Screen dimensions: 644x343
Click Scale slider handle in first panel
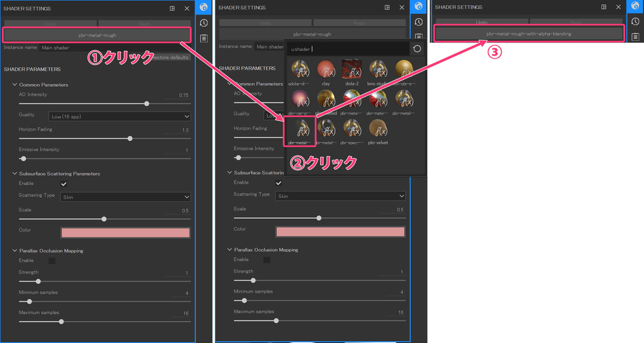pyautogui.click(x=104, y=220)
